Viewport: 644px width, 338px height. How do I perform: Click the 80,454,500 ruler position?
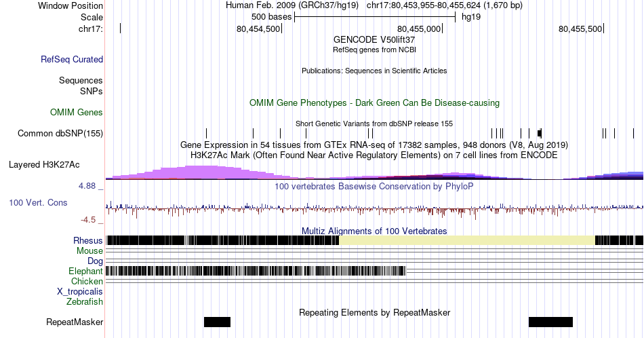[x=258, y=29]
